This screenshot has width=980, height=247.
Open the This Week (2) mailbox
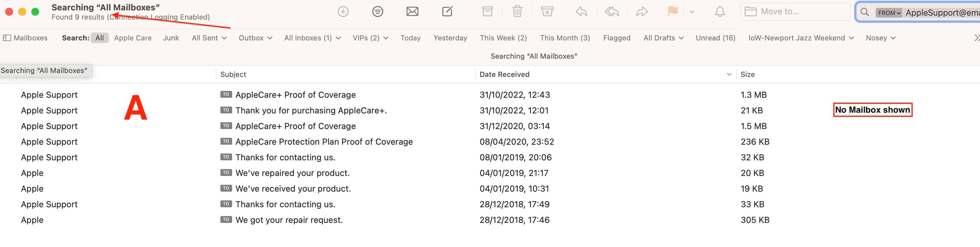point(503,38)
